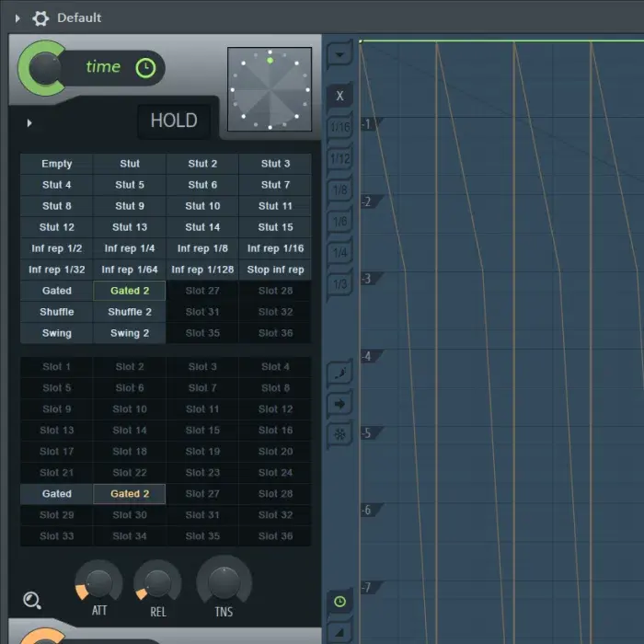The image size is (644, 644).
Task: Select the 1/12 snap step
Action: point(339,158)
